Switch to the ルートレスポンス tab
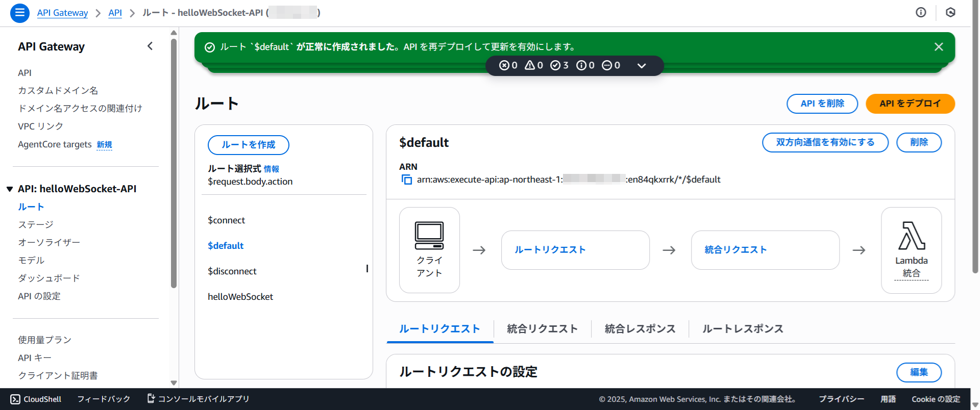The image size is (980, 410). (742, 329)
